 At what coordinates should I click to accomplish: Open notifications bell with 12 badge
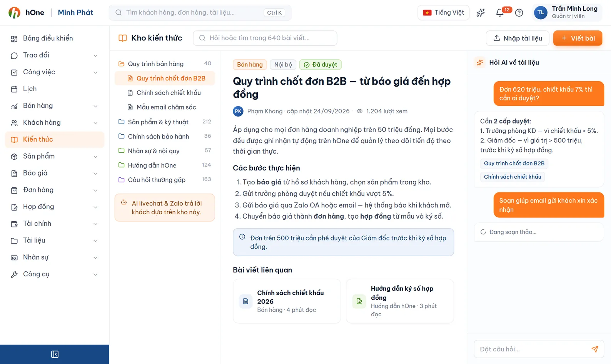500,13
